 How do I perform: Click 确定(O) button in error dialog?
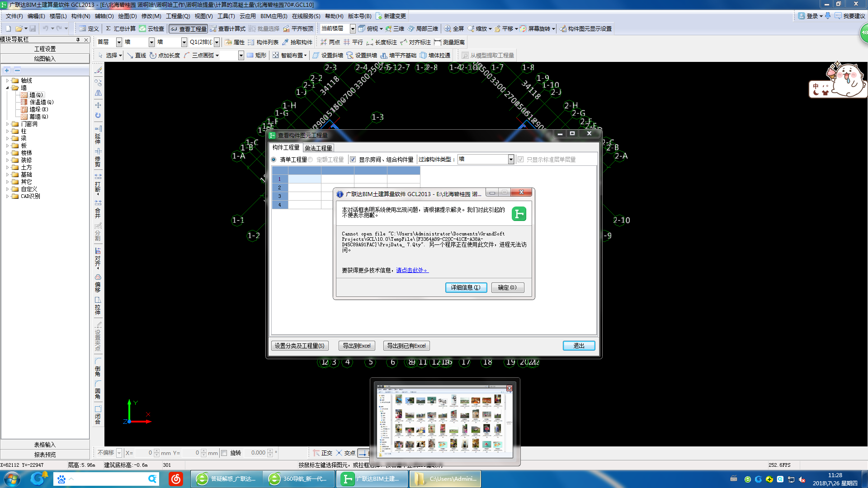click(x=507, y=287)
